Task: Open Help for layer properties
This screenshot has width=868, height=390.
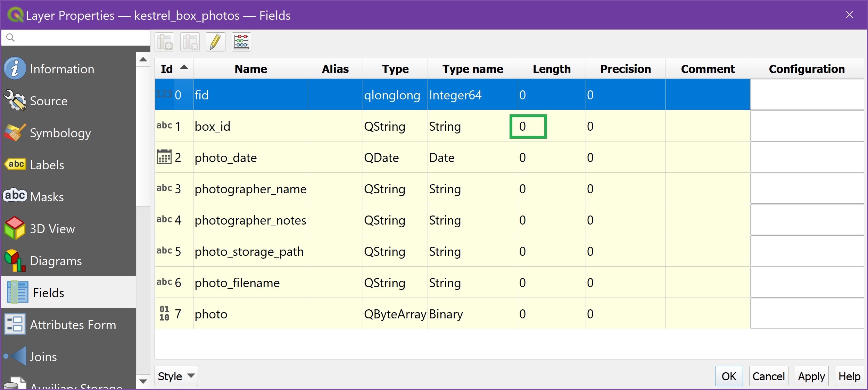Action: [x=849, y=376]
